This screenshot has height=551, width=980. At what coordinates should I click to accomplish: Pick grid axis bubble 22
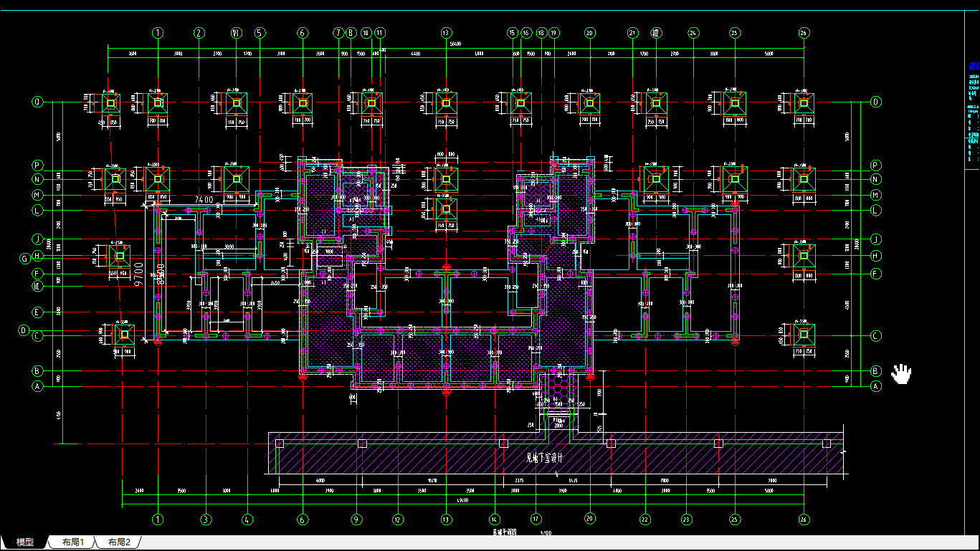coord(645,519)
